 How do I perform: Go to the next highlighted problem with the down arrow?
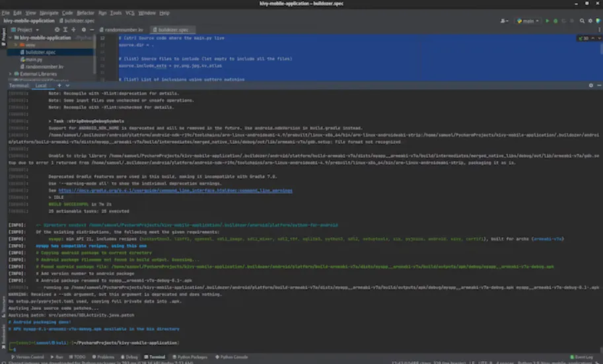click(599, 38)
